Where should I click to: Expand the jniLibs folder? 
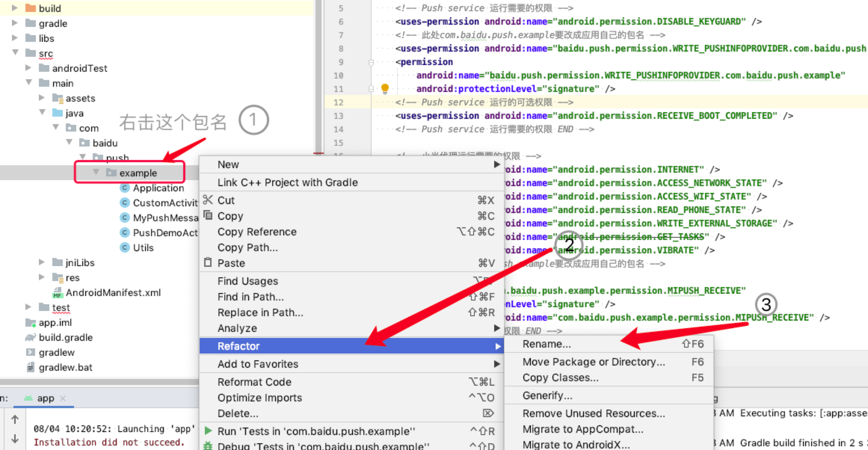(42, 262)
